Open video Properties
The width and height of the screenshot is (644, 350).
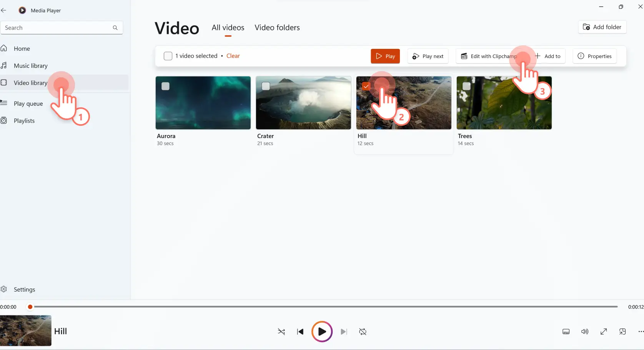[x=594, y=56]
